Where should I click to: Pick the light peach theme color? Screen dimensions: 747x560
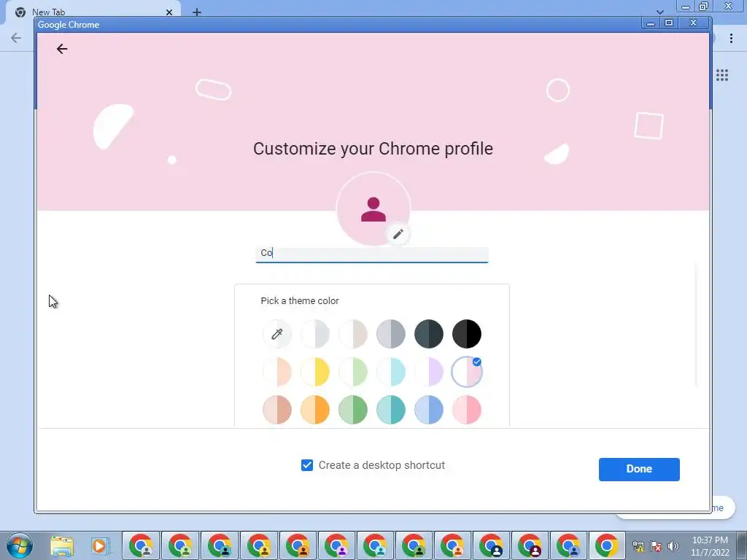pos(276,372)
